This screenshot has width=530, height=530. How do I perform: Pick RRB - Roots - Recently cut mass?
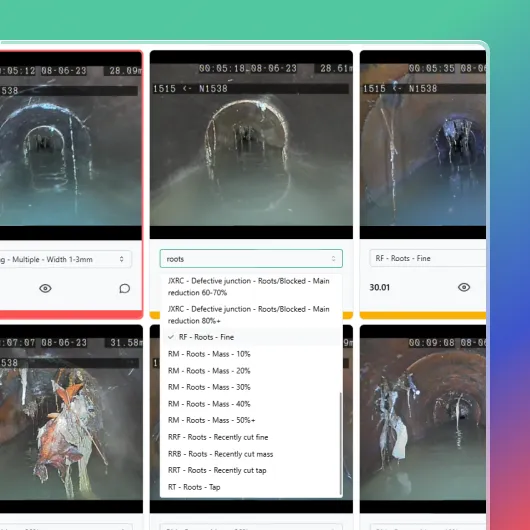point(251,454)
